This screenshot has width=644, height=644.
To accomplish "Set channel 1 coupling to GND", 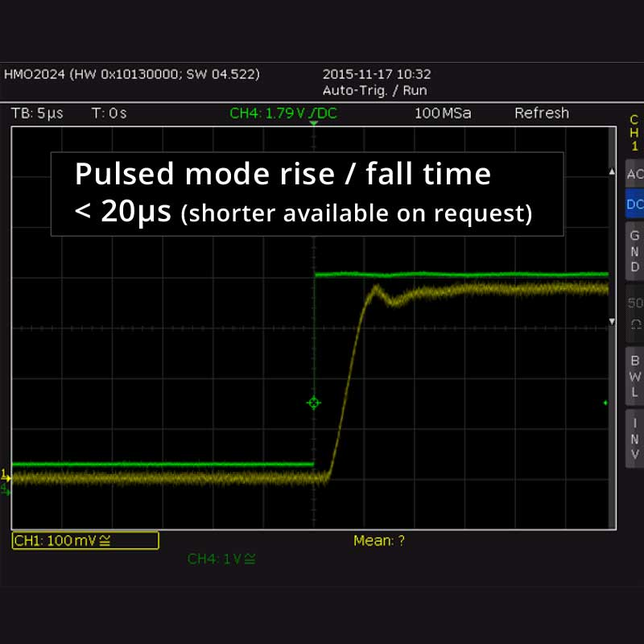I will tap(634, 250).
